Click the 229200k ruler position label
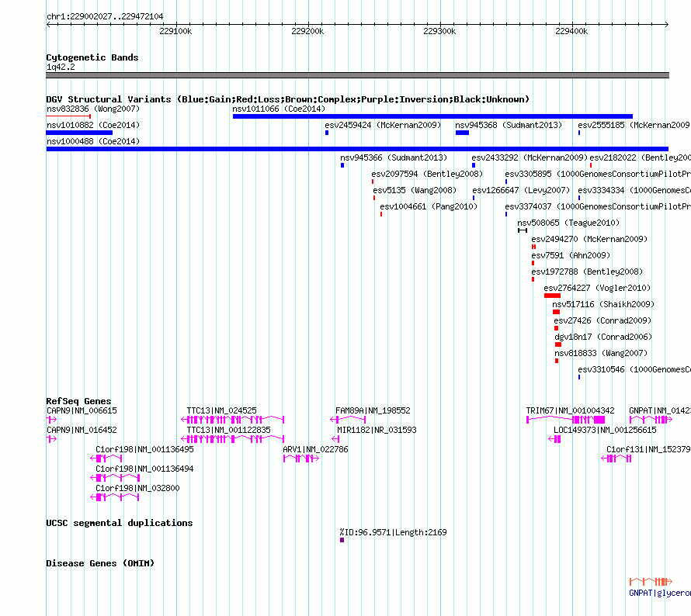691x616 pixels. [x=307, y=31]
